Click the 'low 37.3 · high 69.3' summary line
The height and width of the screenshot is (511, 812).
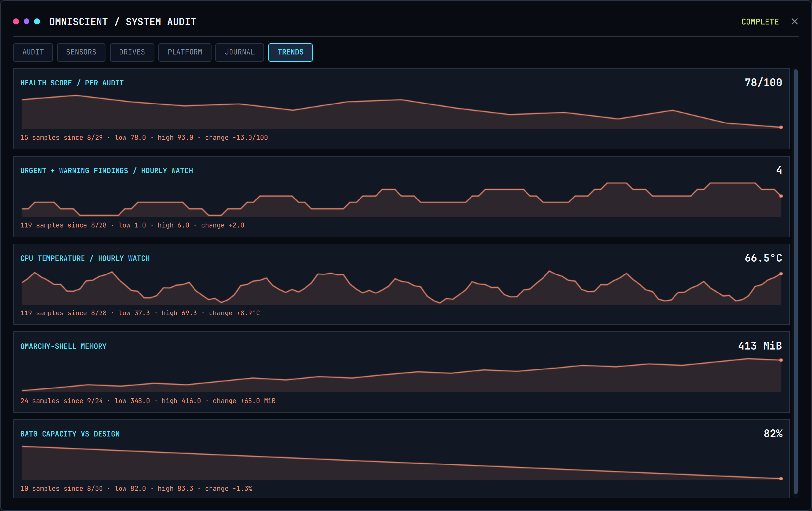point(140,313)
